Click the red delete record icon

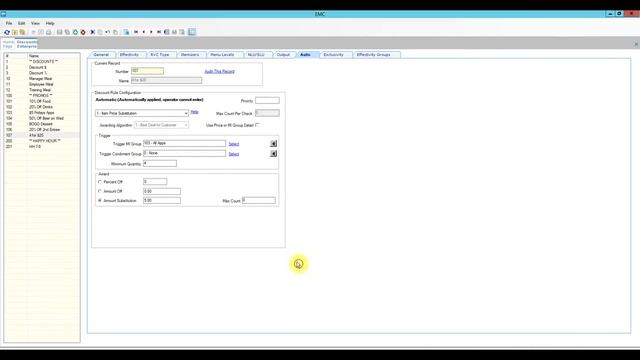83,32
